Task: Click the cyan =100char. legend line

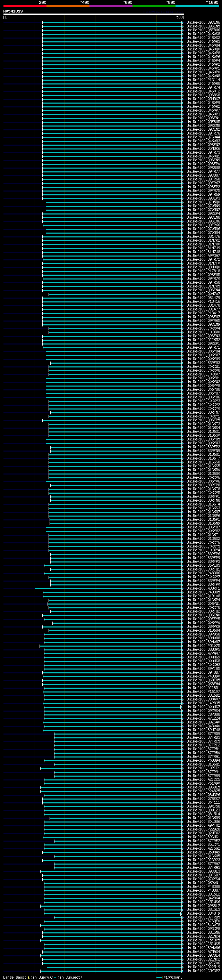Action: pos(159,977)
